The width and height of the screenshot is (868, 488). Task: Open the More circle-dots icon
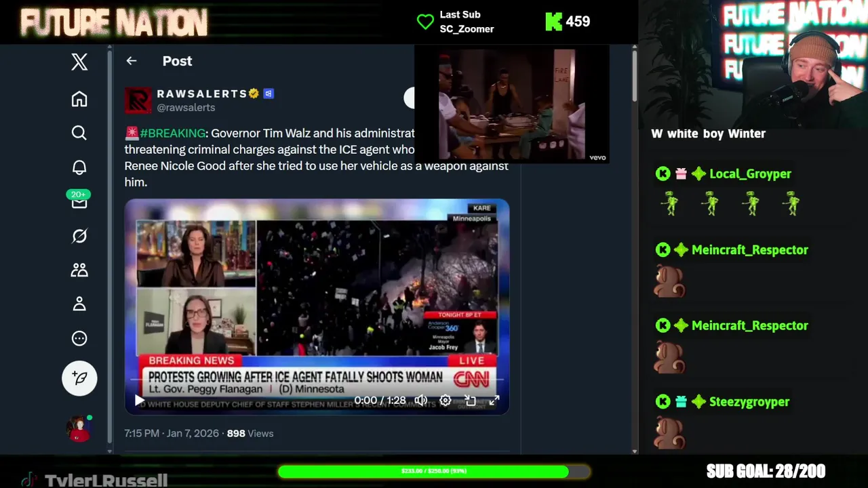pos(79,338)
